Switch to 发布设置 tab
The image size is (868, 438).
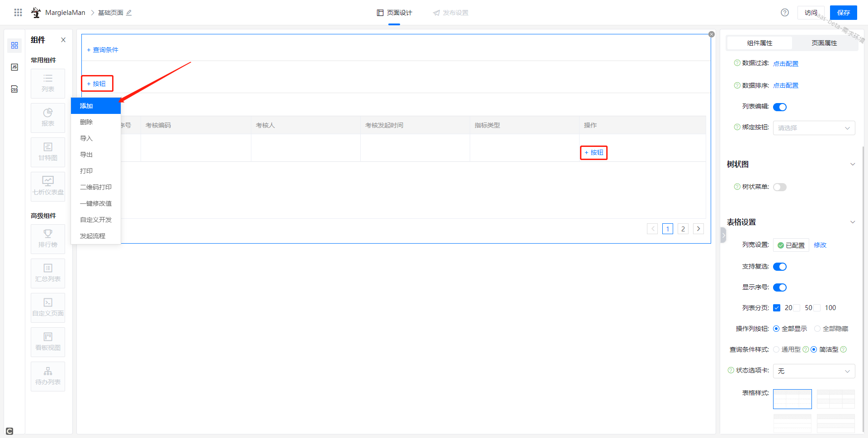[450, 13]
